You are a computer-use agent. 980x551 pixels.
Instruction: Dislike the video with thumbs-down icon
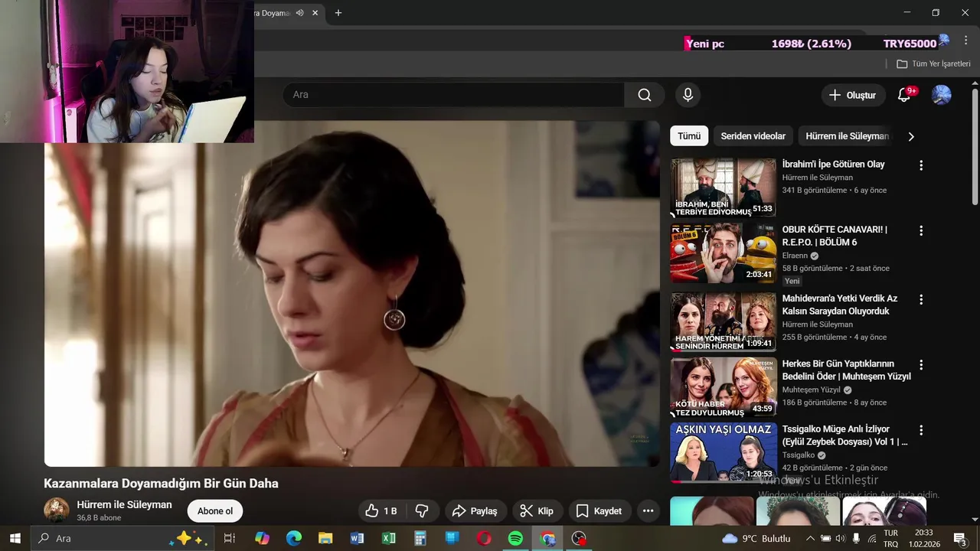coord(422,511)
